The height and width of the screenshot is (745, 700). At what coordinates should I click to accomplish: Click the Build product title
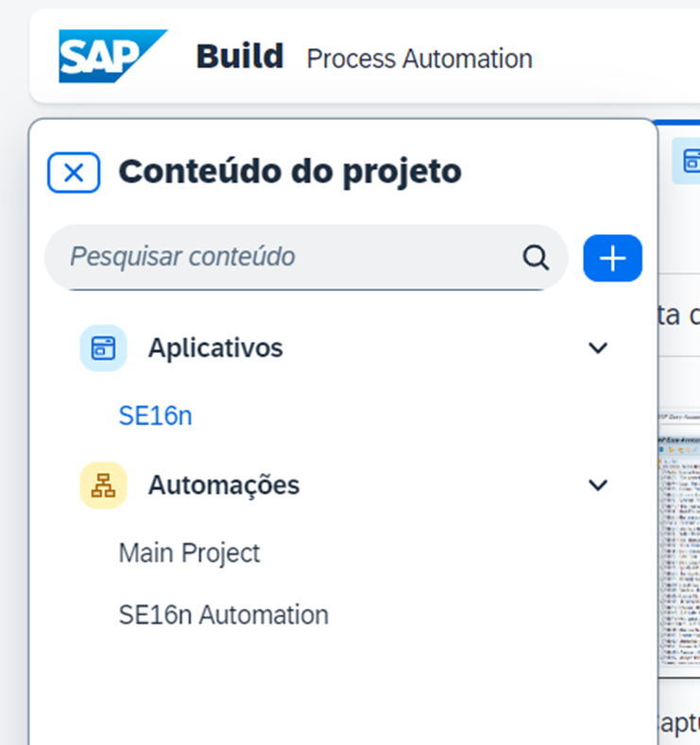coord(240,56)
